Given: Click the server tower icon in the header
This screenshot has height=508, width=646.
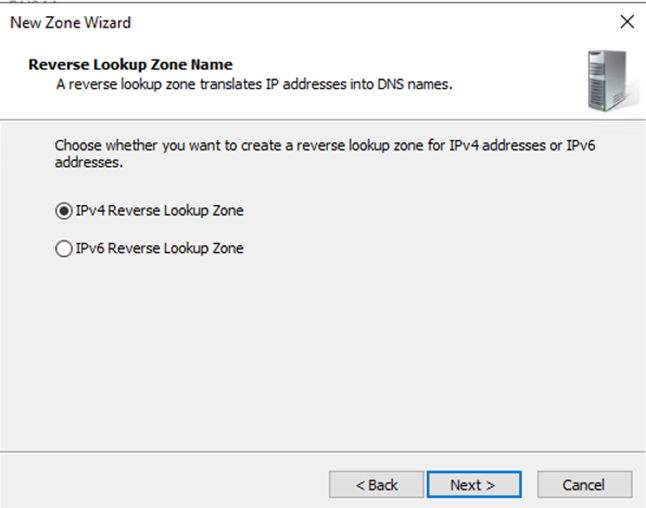Looking at the screenshot, I should click(x=605, y=80).
